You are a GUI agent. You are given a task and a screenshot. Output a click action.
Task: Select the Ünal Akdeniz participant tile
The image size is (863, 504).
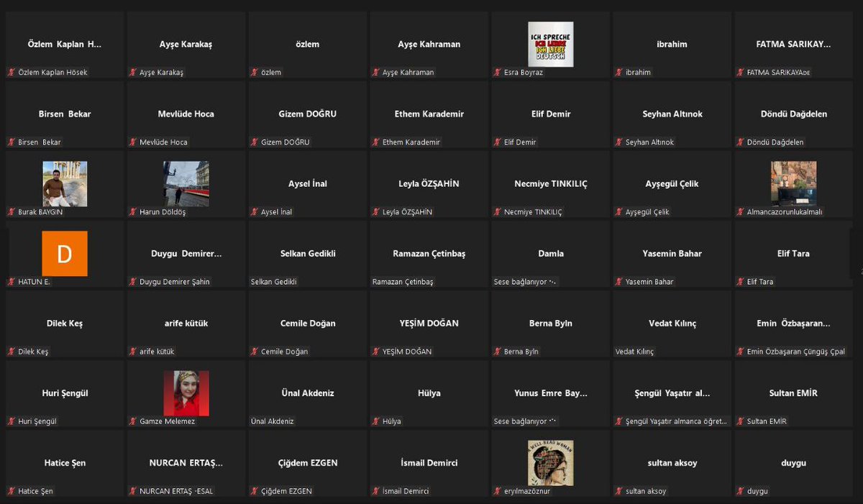point(308,393)
